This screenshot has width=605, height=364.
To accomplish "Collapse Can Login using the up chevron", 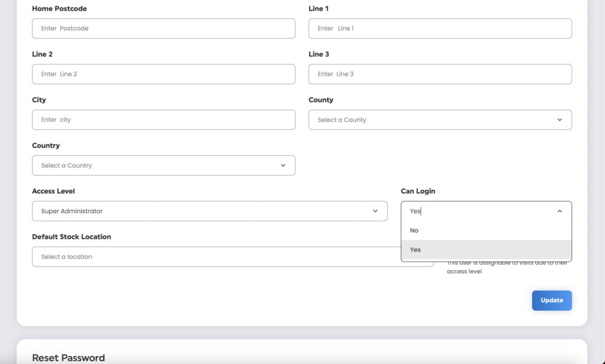I will pos(560,211).
